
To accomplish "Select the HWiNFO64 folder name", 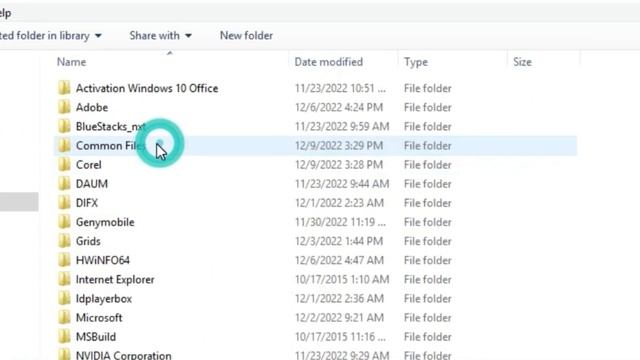I will (x=103, y=260).
